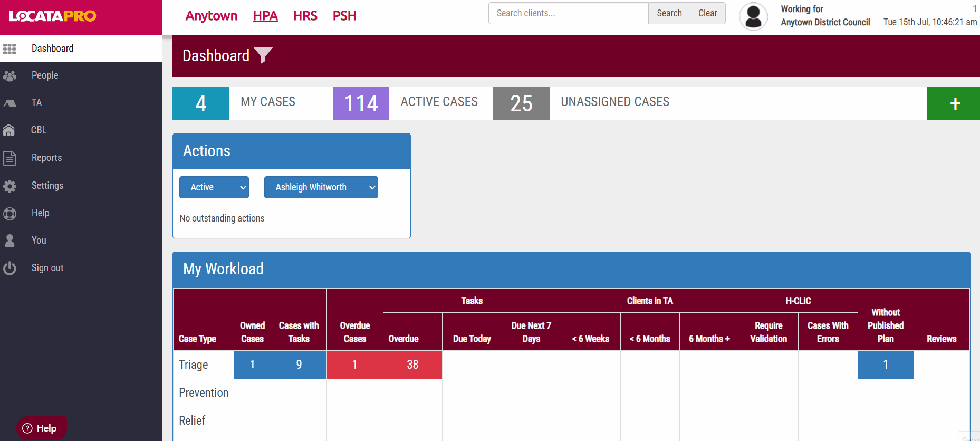Click the date and time text
This screenshot has height=441, width=980.
pos(930,22)
